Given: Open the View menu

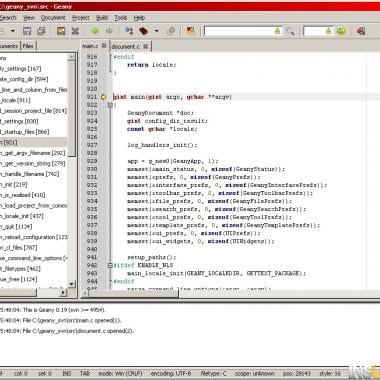Looking at the screenshot, I should (x=29, y=18).
